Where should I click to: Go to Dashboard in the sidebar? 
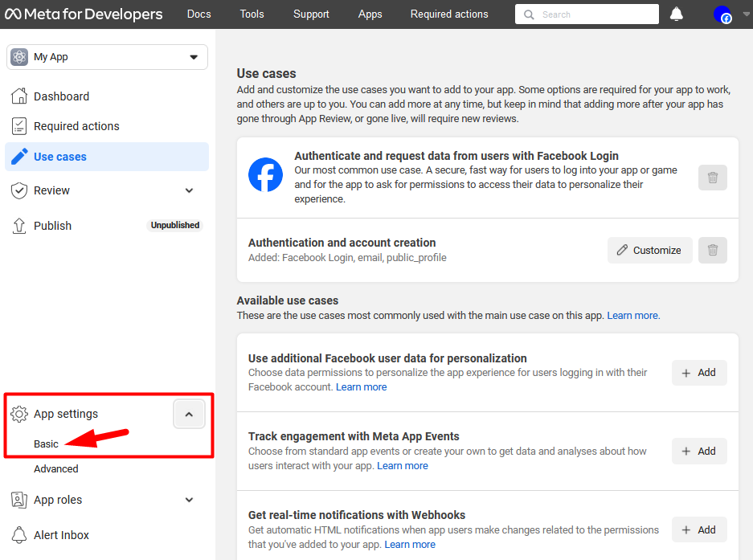(61, 96)
